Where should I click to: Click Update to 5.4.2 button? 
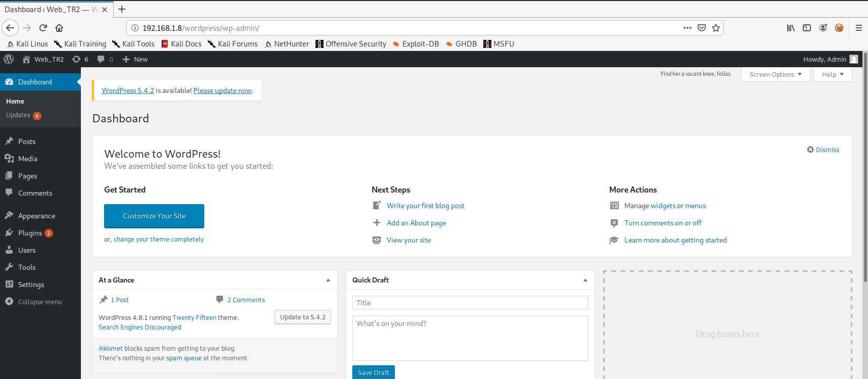point(303,317)
